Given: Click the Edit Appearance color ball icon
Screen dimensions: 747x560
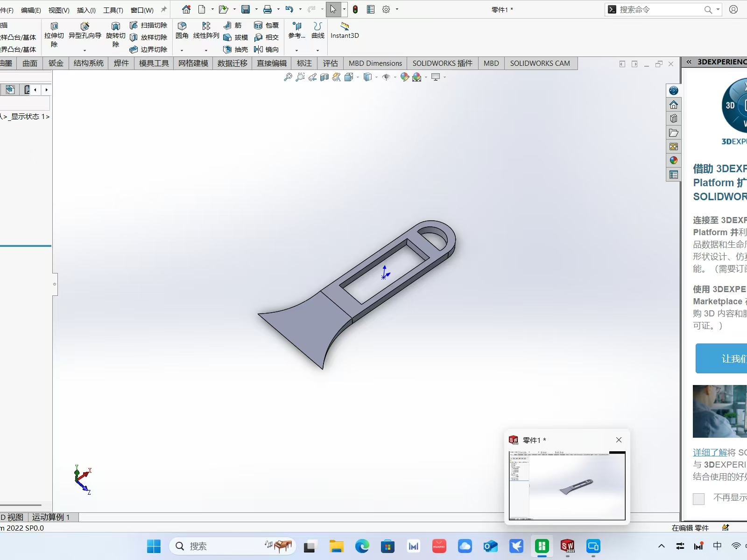Looking at the screenshot, I should click(x=404, y=77).
